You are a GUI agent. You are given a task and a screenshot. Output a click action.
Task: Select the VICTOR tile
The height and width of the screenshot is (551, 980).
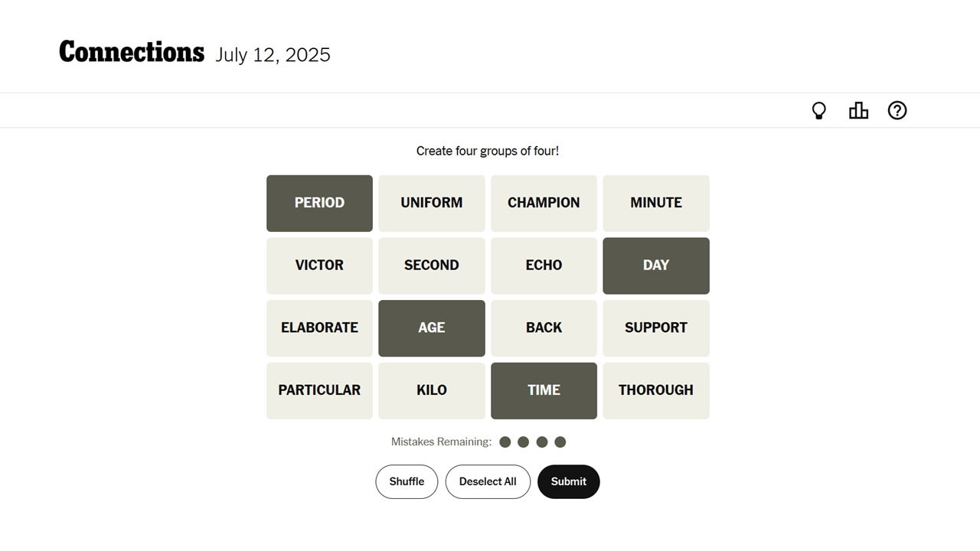pyautogui.click(x=319, y=266)
